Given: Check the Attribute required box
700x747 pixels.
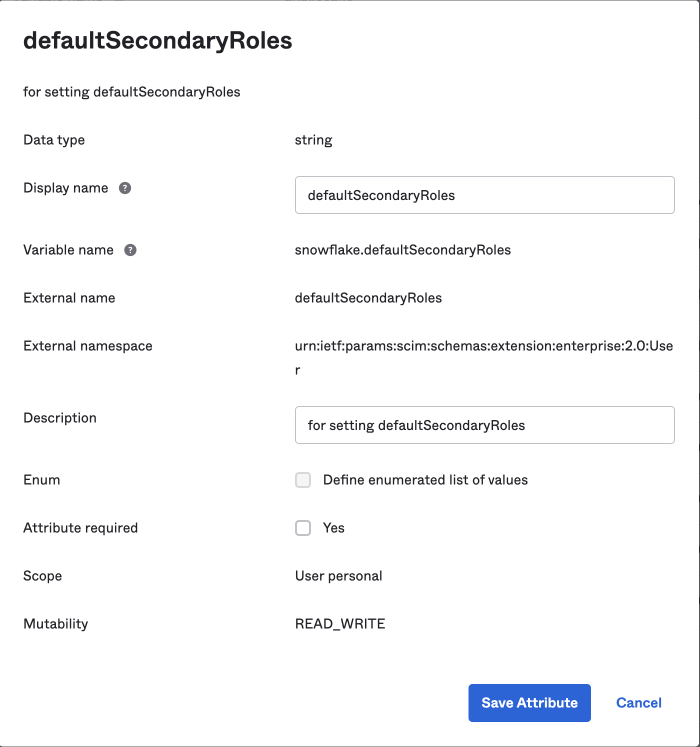Looking at the screenshot, I should 303,528.
